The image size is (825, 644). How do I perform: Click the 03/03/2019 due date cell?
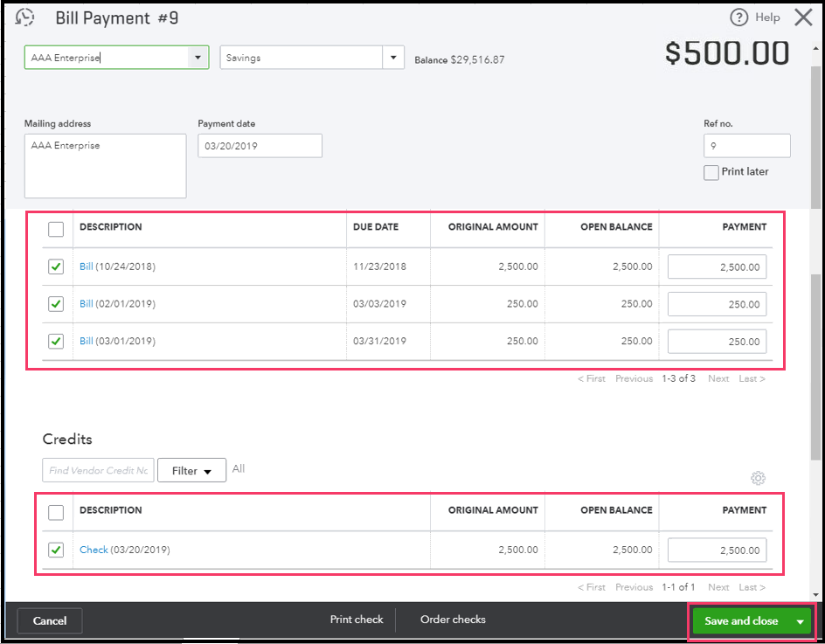[x=379, y=303]
